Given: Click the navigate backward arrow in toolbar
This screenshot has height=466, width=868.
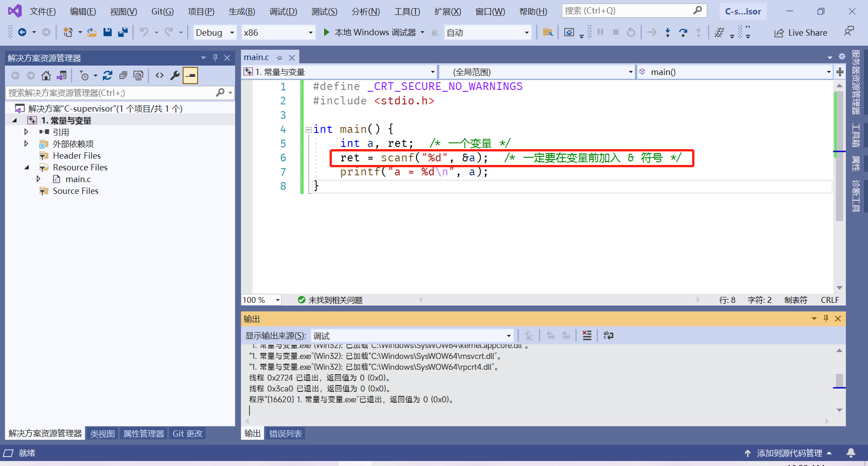Looking at the screenshot, I should pos(22,32).
